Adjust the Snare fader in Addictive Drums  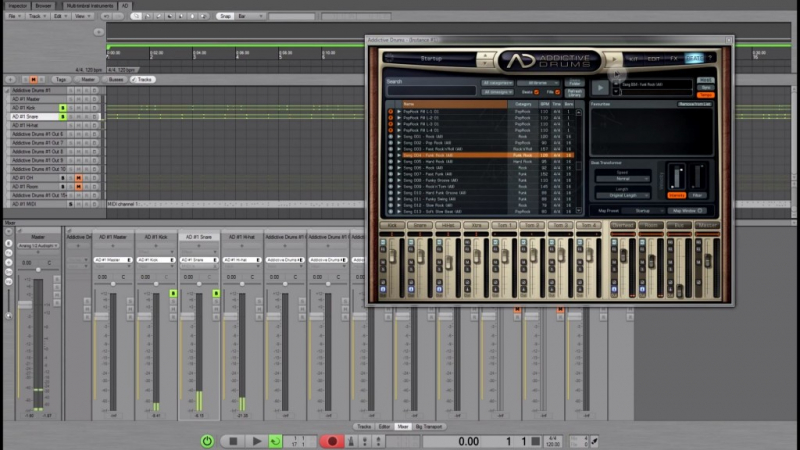coord(420,257)
